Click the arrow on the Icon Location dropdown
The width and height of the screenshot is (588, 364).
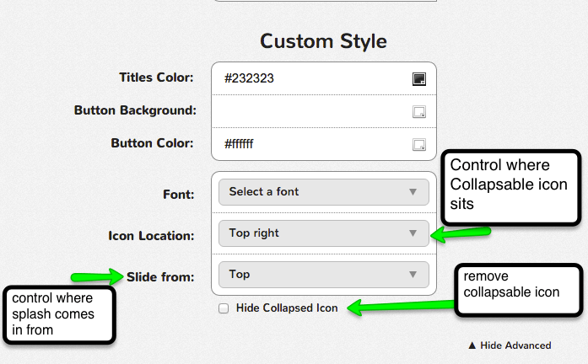[x=413, y=233]
